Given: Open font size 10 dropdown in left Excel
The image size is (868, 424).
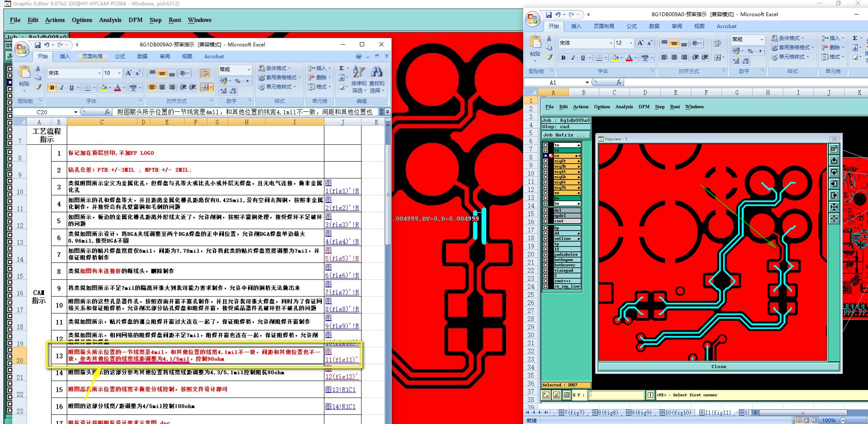Looking at the screenshot, I should click(119, 73).
